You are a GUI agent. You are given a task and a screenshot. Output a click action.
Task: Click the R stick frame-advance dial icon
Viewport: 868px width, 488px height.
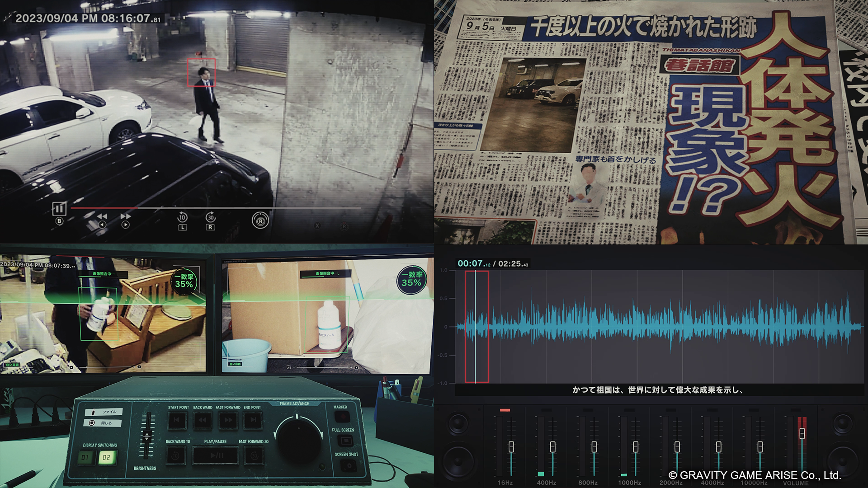(x=260, y=221)
